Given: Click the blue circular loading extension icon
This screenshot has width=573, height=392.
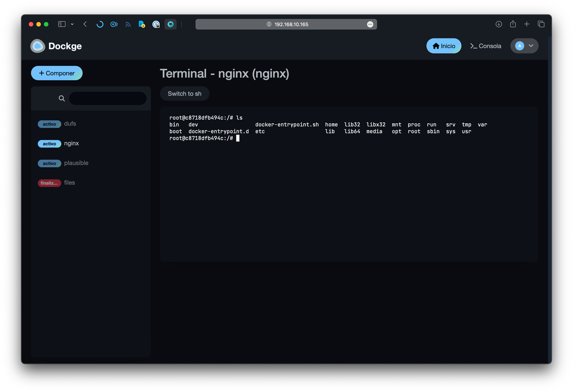Looking at the screenshot, I should (100, 24).
